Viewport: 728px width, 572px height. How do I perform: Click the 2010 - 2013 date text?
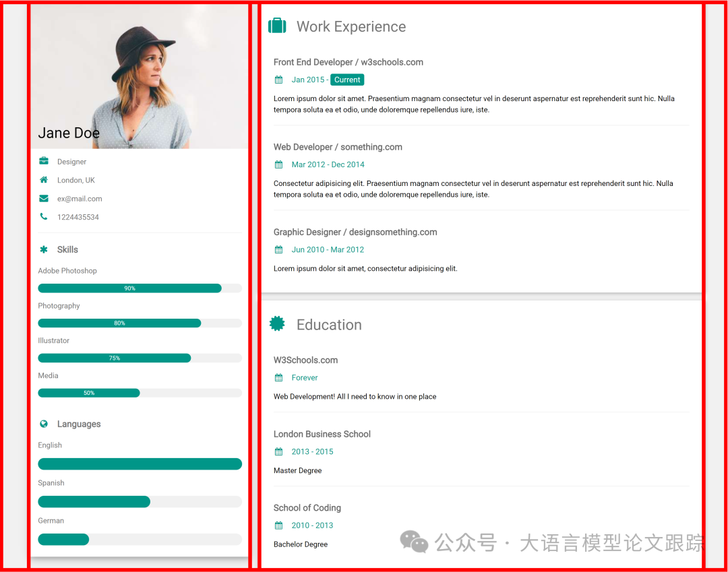click(313, 525)
